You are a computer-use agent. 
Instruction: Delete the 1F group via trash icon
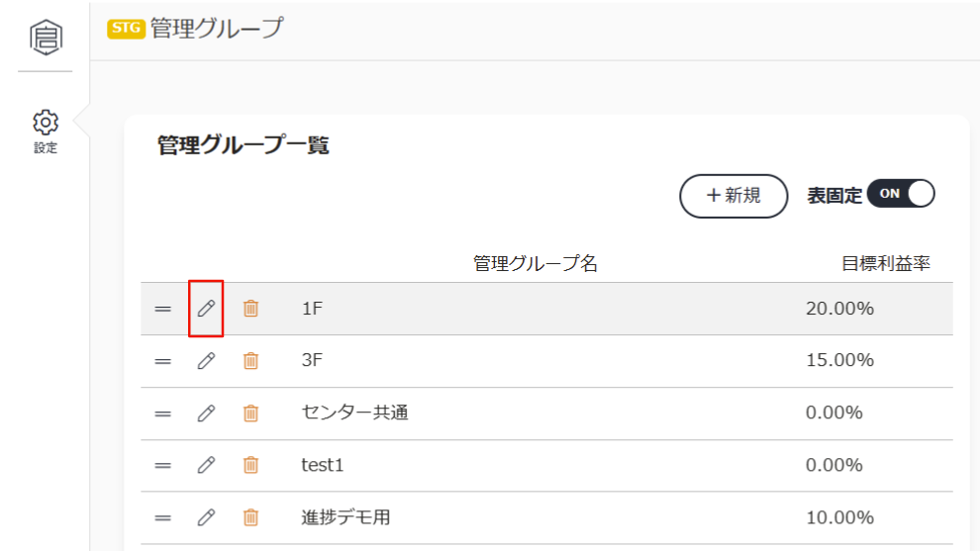click(x=250, y=308)
